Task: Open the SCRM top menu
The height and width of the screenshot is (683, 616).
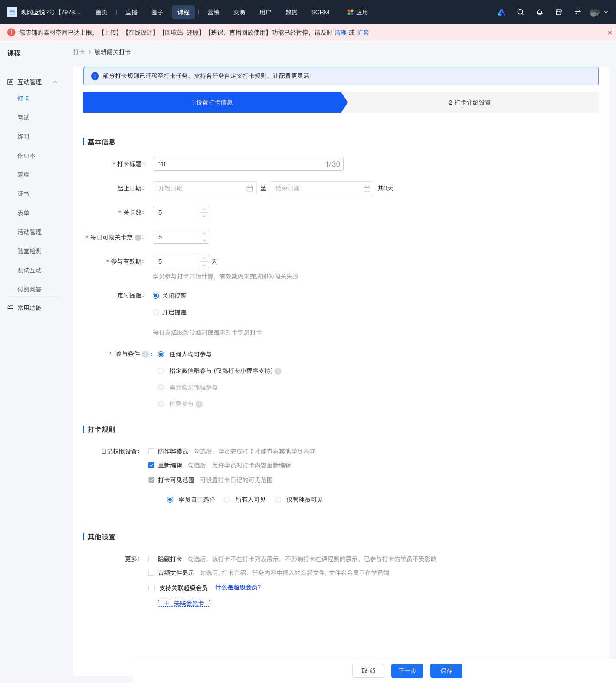Action: pyautogui.click(x=320, y=12)
